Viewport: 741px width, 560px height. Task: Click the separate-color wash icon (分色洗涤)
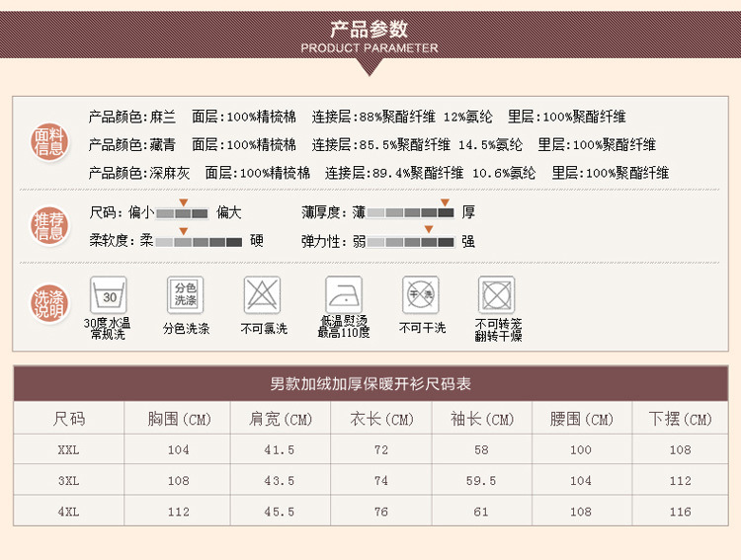[x=186, y=294]
